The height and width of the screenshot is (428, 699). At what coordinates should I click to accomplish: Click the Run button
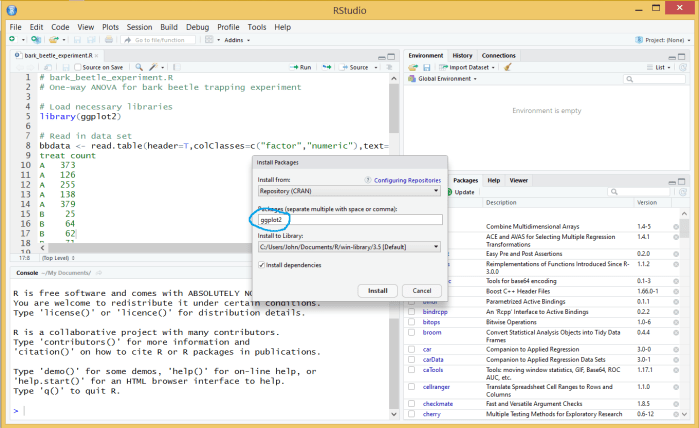(301, 67)
